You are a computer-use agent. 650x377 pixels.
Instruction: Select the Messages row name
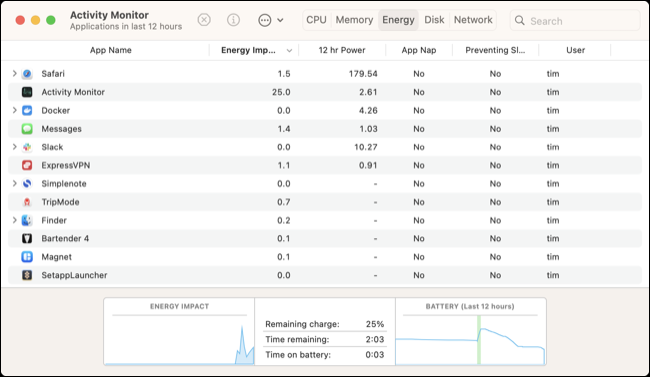(61, 129)
